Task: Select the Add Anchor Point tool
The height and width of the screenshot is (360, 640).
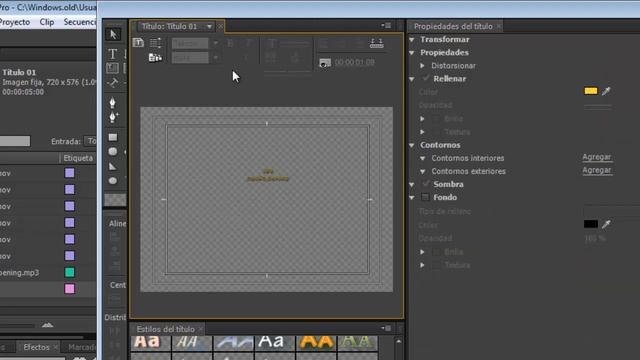Action: pos(113,118)
